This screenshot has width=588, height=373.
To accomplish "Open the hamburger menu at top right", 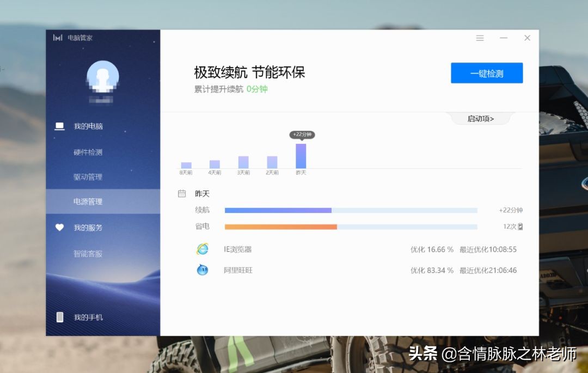I will (480, 38).
